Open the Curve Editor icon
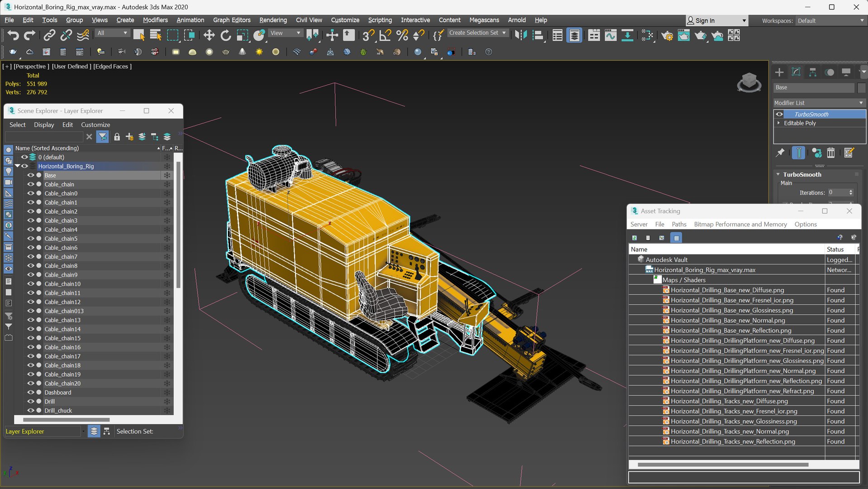Screen dimensions: 868x489 pyautogui.click(x=611, y=35)
